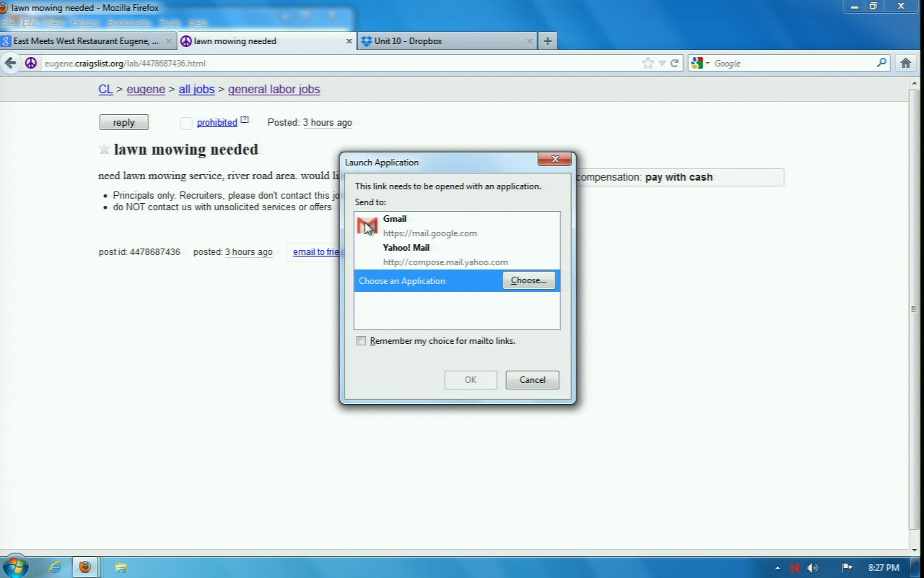The width and height of the screenshot is (924, 578).
Task: Enable Remember my choice for mailto links
Action: point(361,341)
